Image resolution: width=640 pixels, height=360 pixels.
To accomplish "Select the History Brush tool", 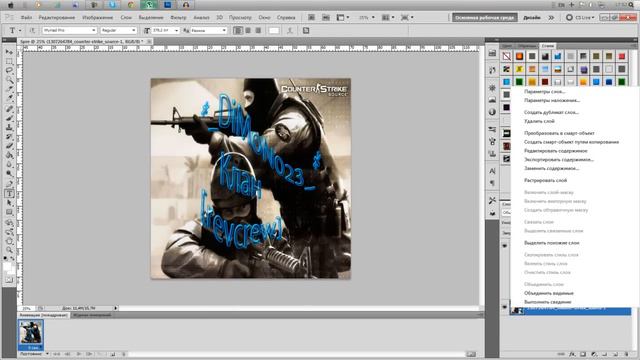I will pyautogui.click(x=9, y=137).
